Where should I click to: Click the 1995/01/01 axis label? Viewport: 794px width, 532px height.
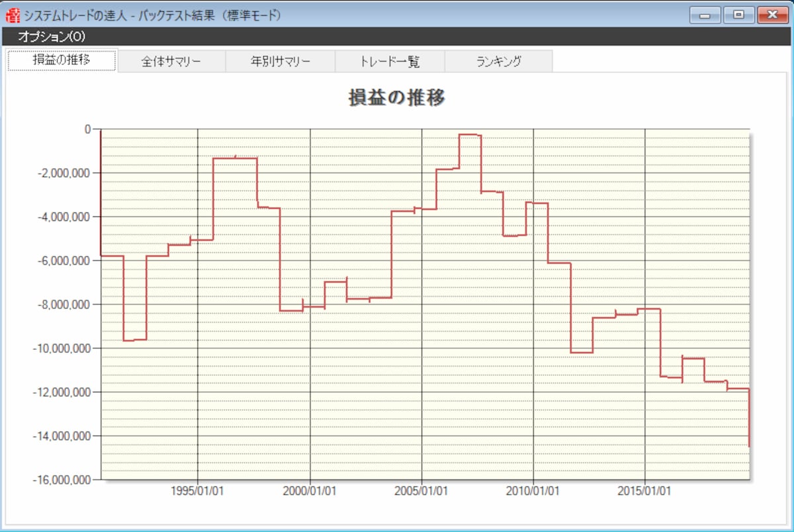point(198,492)
